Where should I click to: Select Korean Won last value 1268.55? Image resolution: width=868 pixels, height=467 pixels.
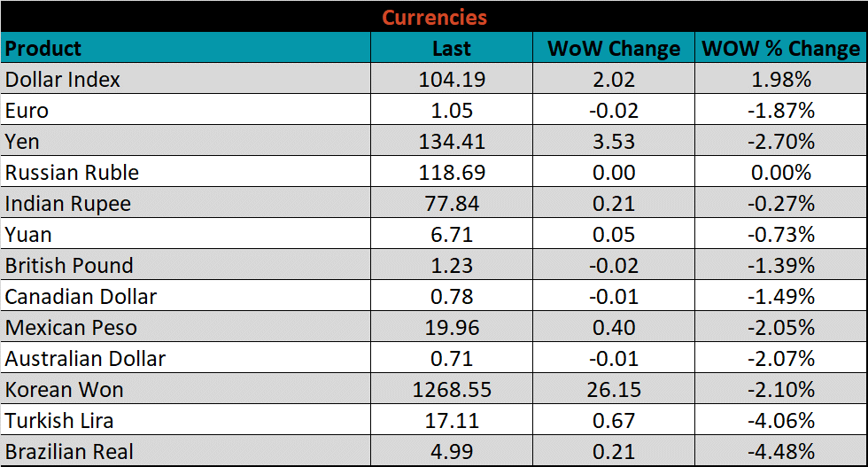pyautogui.click(x=452, y=389)
